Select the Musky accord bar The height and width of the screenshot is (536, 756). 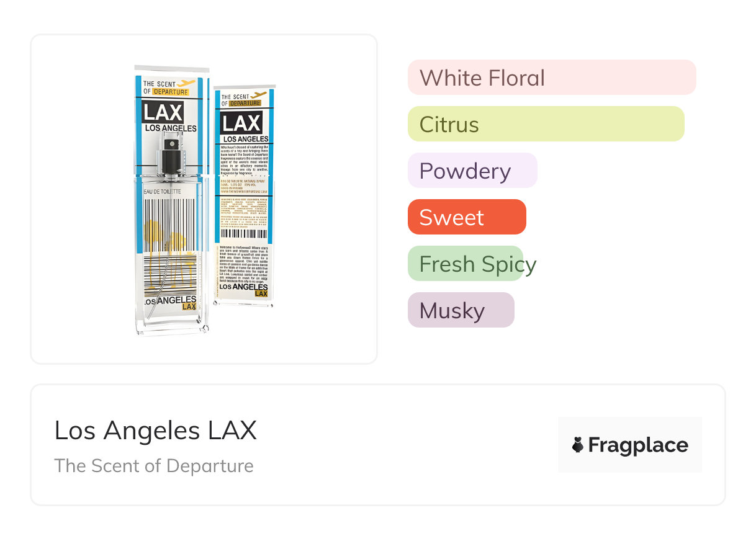[461, 310]
